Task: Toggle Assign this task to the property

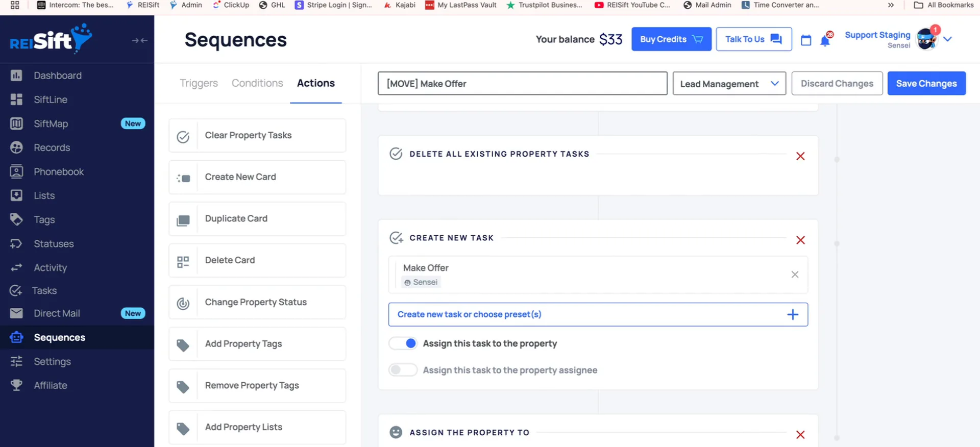Action: (403, 343)
